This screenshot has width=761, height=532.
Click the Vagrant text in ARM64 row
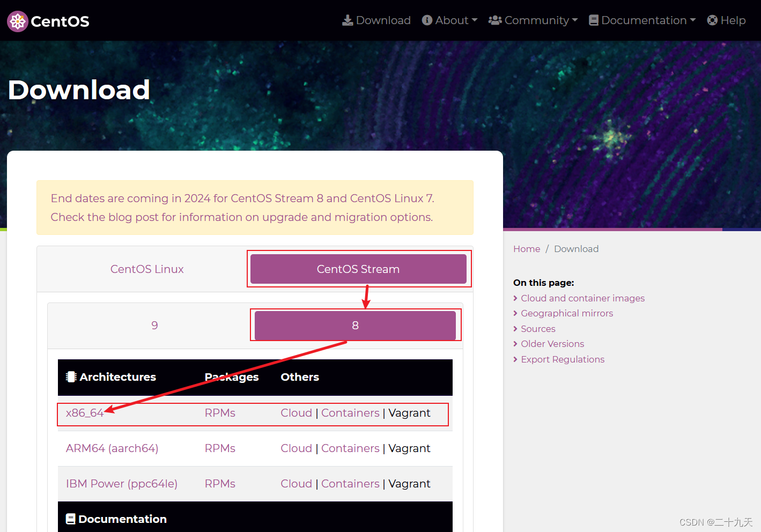click(409, 448)
